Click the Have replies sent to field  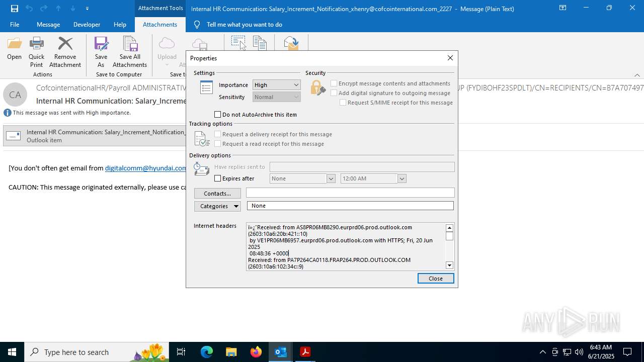362,167
